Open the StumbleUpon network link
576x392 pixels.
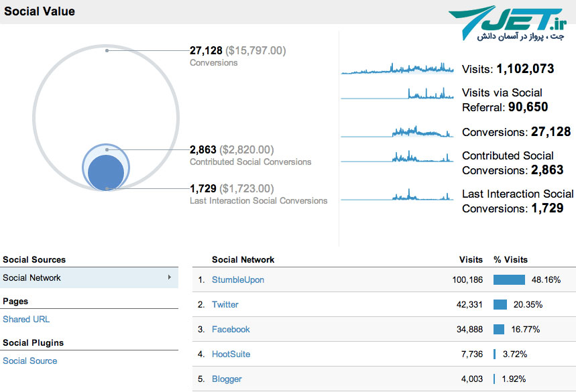tap(238, 279)
